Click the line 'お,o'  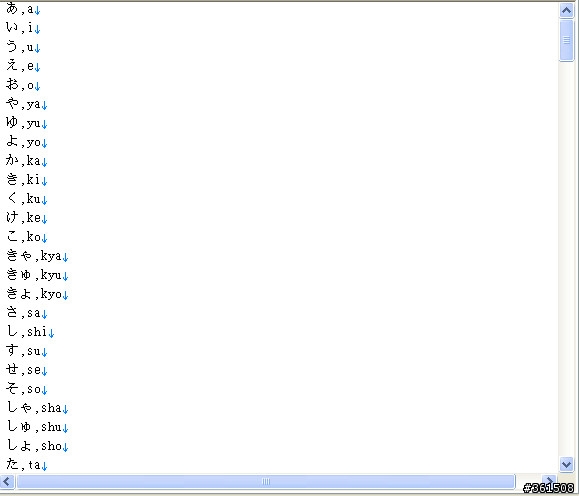23,85
